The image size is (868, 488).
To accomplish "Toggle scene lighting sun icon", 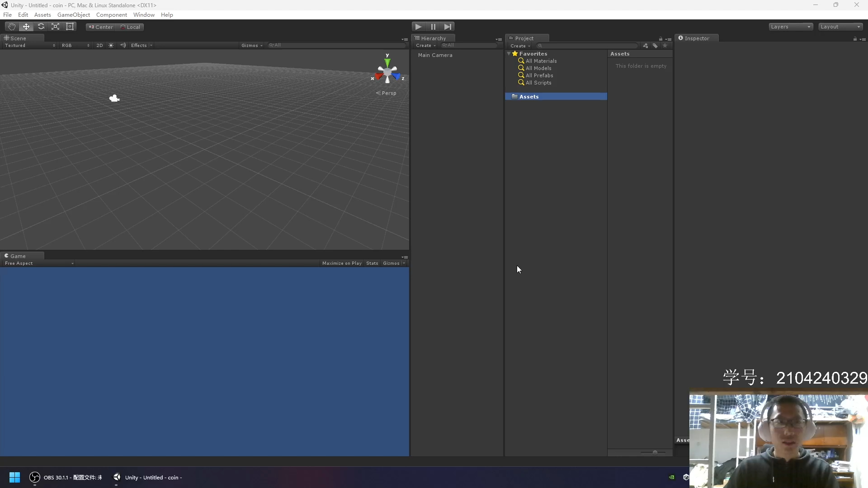I will [x=111, y=45].
